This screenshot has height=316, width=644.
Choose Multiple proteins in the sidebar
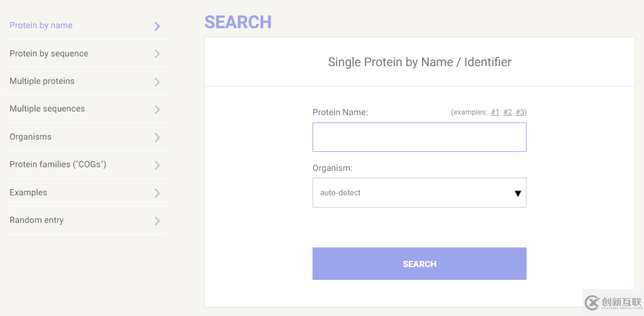[42, 81]
